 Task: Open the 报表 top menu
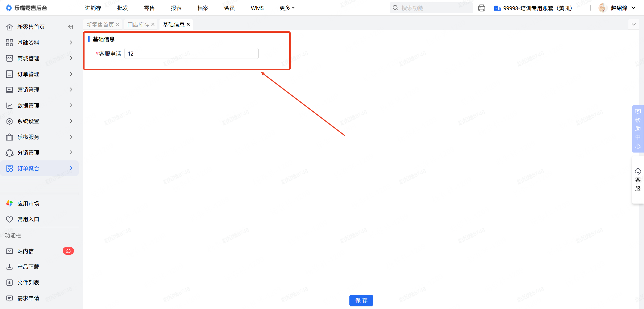(x=176, y=8)
